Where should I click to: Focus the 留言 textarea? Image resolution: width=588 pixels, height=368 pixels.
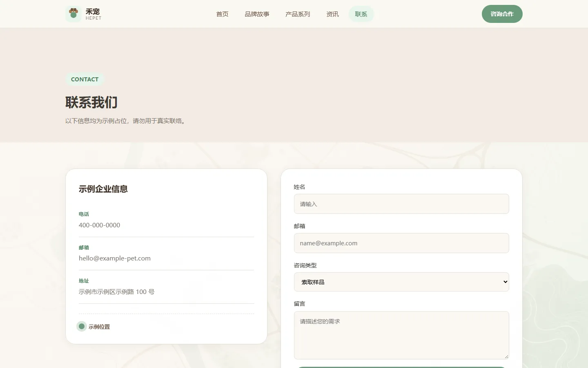click(401, 335)
